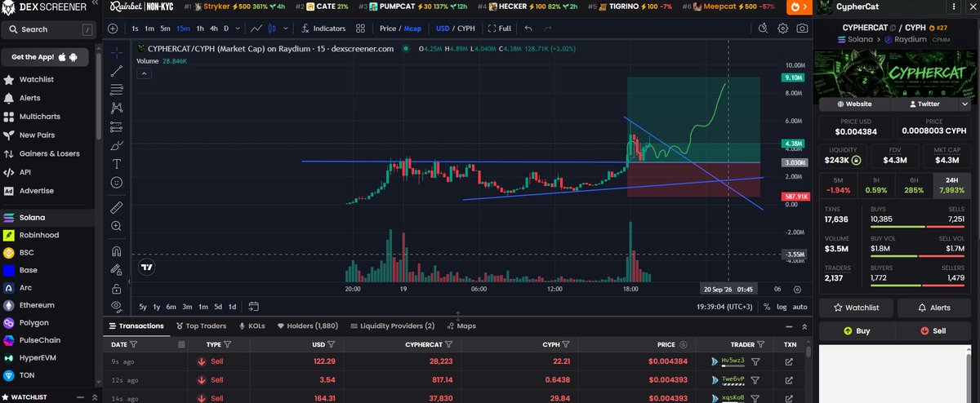Open timezone selector 19:39:04 (UTC+3)
This screenshot has width=980, height=403.
725,307
